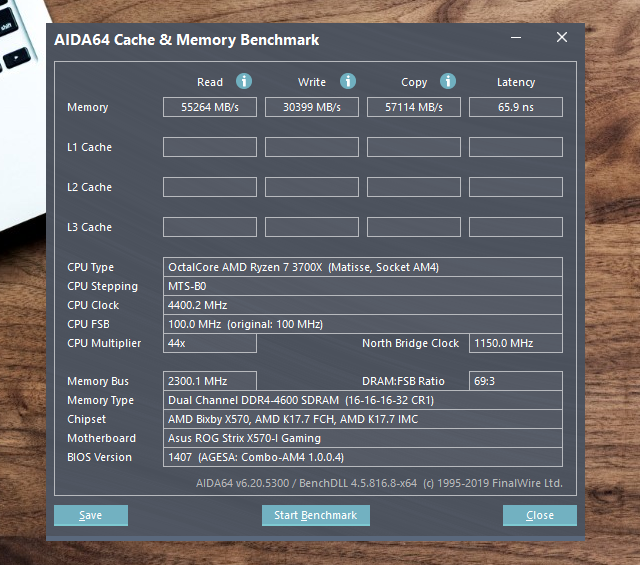The image size is (640, 565).
Task: Click the Save button
Action: (x=91, y=515)
